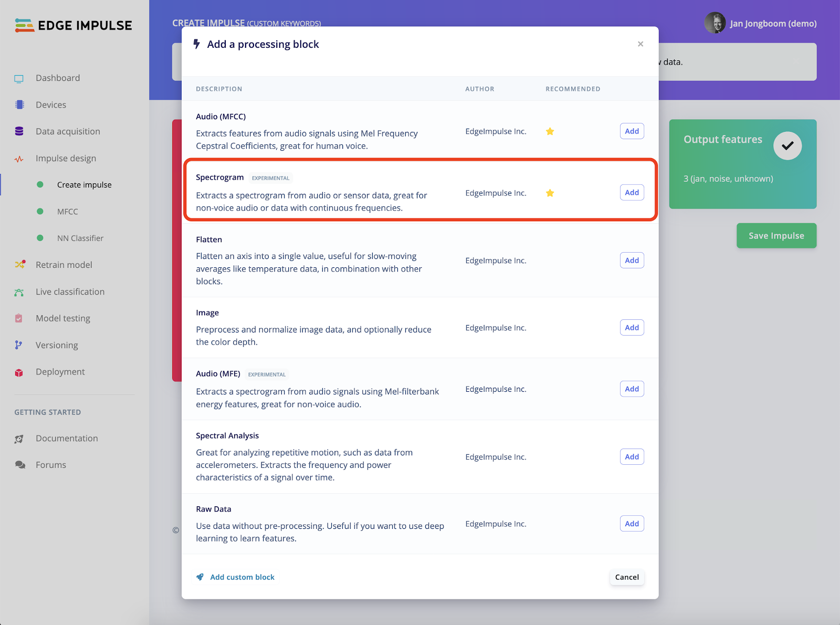This screenshot has height=625, width=840.
Task: Open the Create impulse sub-item
Action: click(84, 184)
